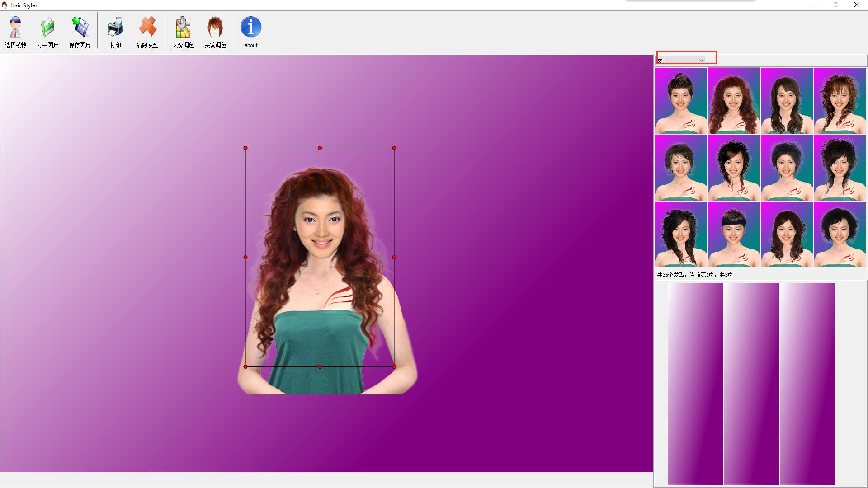Select the third purple gradient background swatch

pos(807,384)
